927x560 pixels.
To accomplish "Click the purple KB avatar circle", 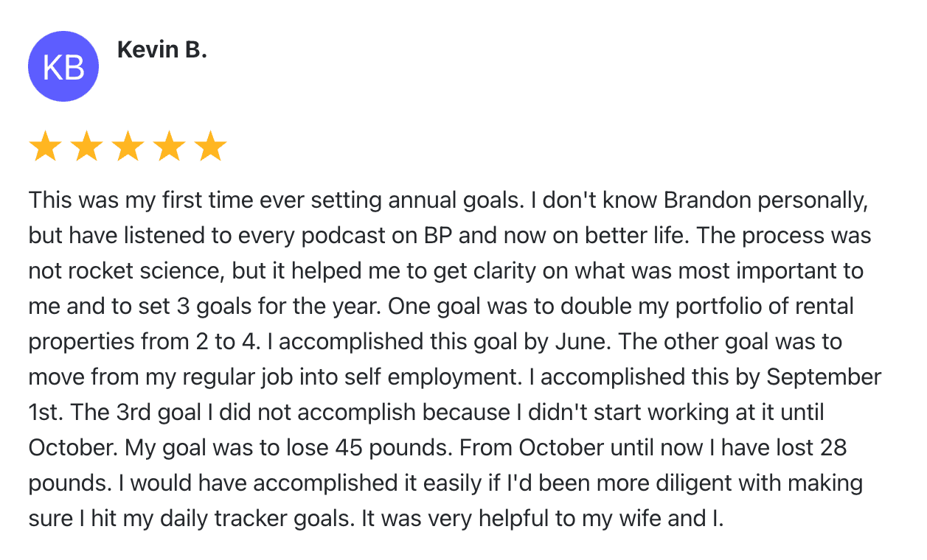I will point(63,66).
